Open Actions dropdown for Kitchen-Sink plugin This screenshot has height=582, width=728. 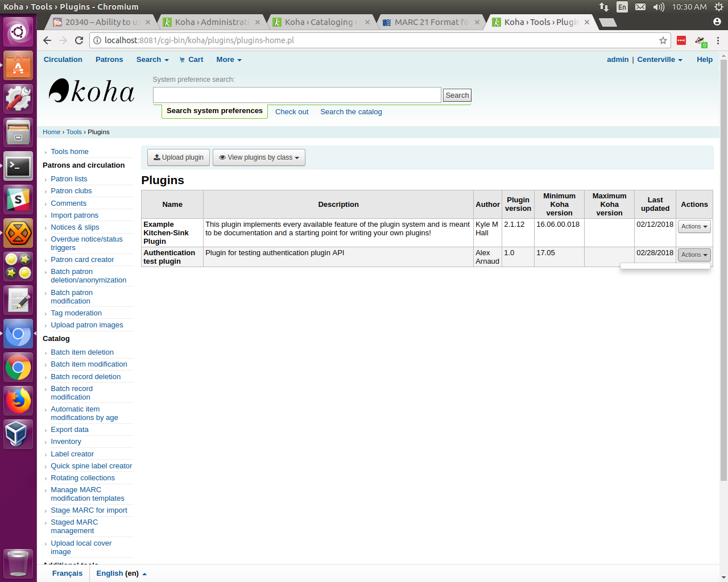[x=694, y=227]
